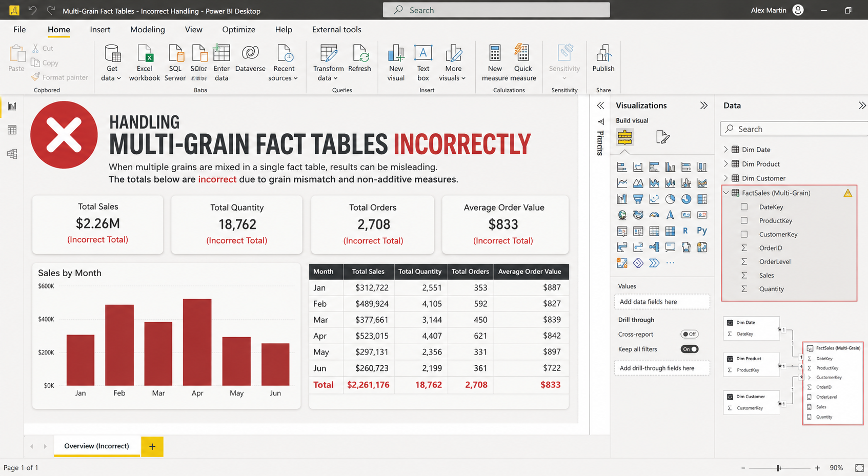868x476 pixels.
Task: Check the DateKey field checkbox
Action: point(744,207)
